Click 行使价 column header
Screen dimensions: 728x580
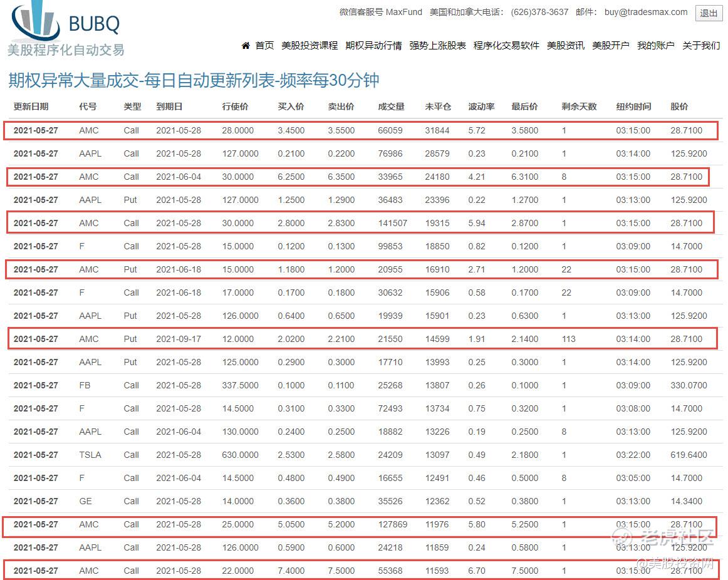[235, 106]
